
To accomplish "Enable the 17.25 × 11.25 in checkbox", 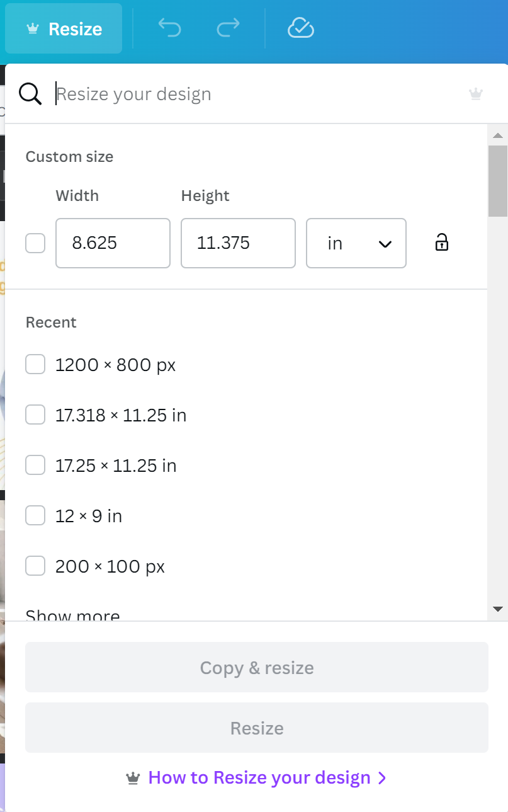I will (35, 466).
